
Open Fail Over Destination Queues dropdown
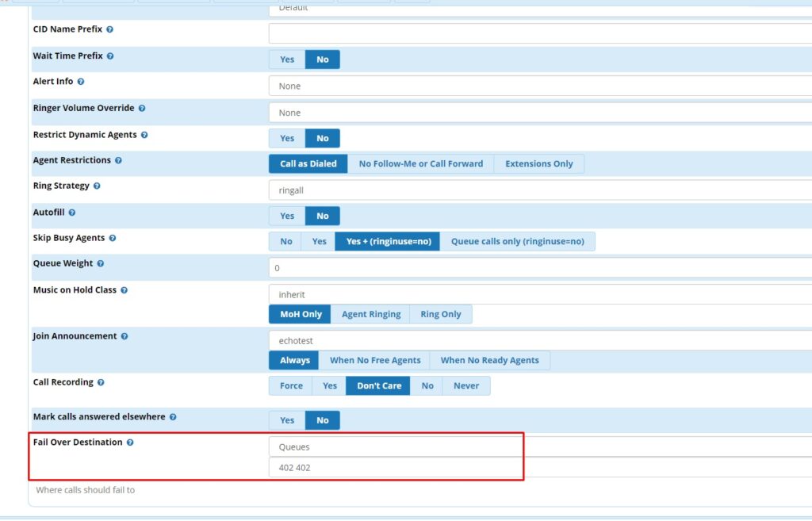coord(539,446)
